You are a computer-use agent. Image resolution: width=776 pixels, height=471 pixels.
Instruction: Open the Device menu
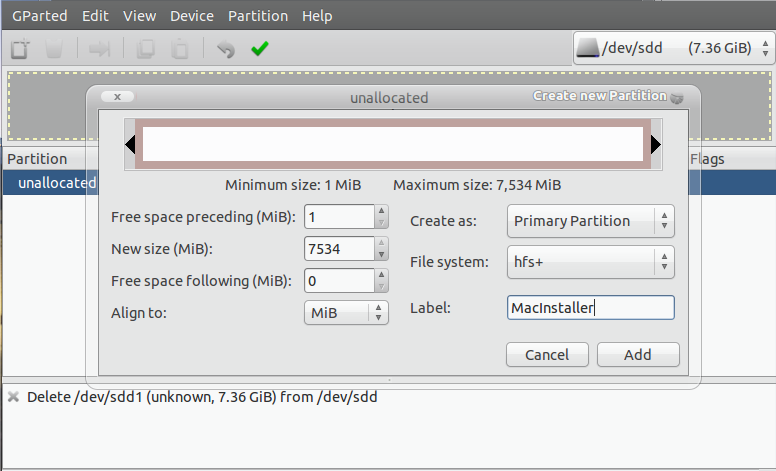[192, 16]
